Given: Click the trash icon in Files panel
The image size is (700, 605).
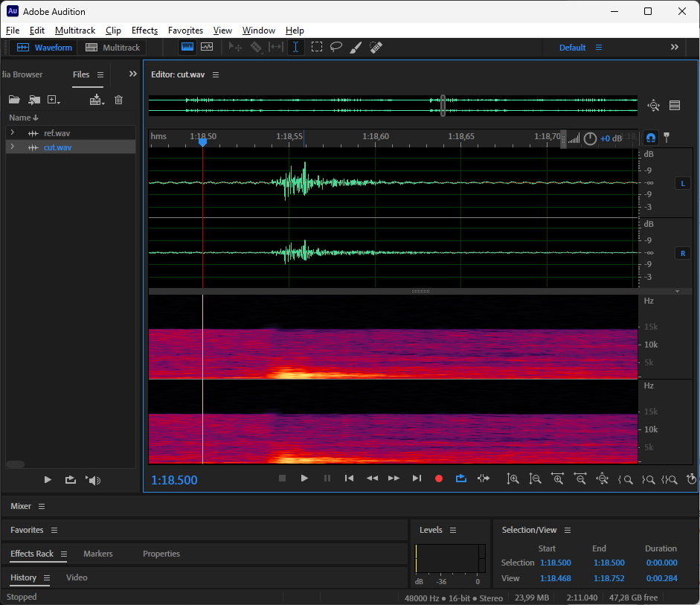Looking at the screenshot, I should click(118, 100).
